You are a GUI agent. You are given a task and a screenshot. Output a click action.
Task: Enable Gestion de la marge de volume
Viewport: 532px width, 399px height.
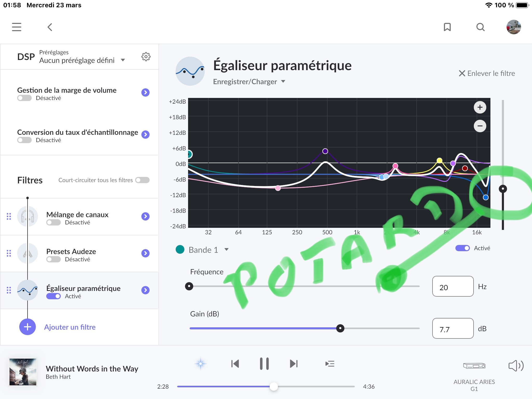[x=24, y=98]
